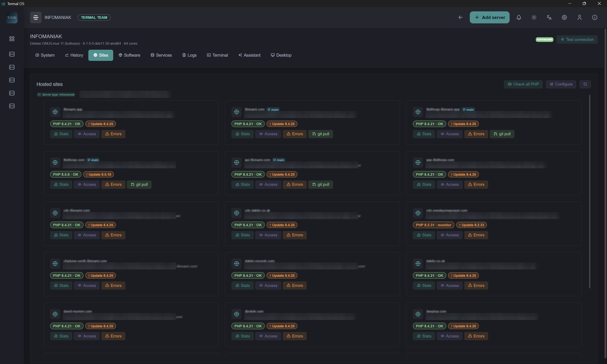Run git pull on the PHP 8.5.6 site
This screenshot has height=364, width=607.
click(139, 185)
